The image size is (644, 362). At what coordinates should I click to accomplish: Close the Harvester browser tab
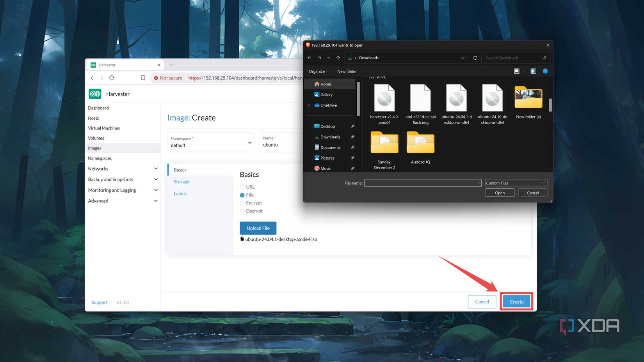pyautogui.click(x=159, y=65)
